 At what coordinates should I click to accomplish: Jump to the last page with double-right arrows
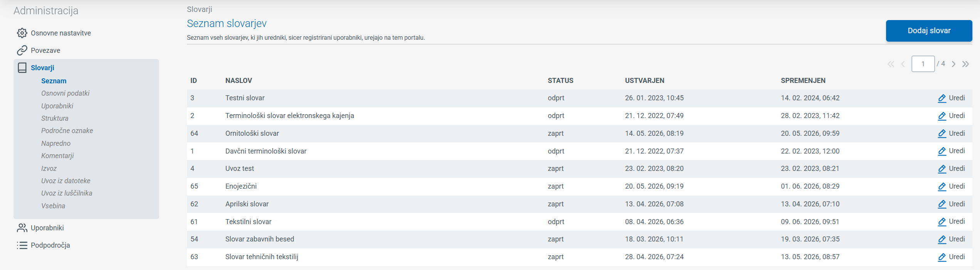[965, 64]
